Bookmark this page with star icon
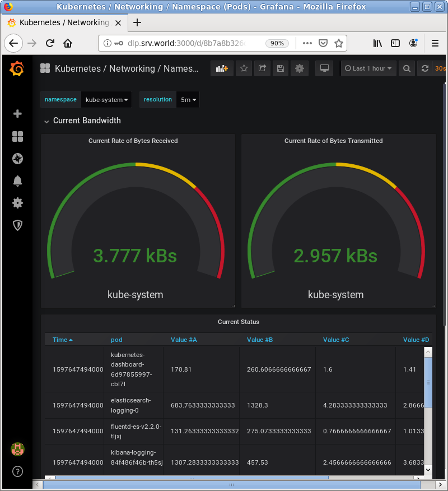 pos(338,43)
